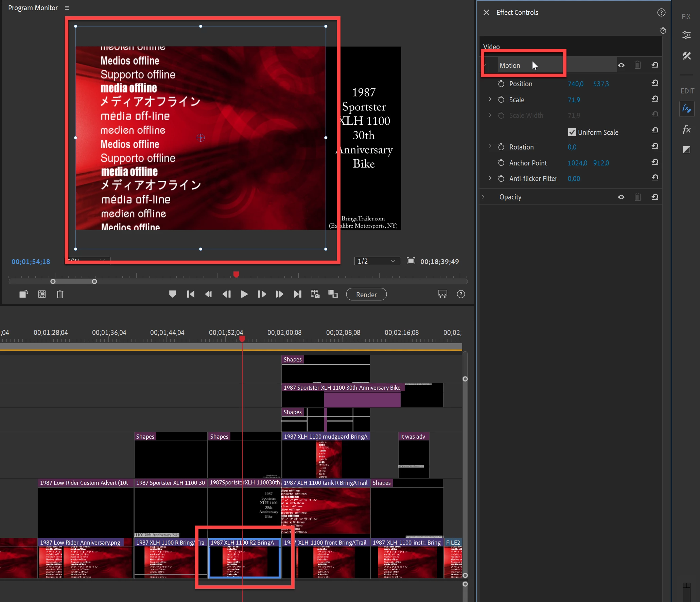Open the 1/2 playback resolution dropdown
The image size is (700, 602).
pyautogui.click(x=377, y=261)
